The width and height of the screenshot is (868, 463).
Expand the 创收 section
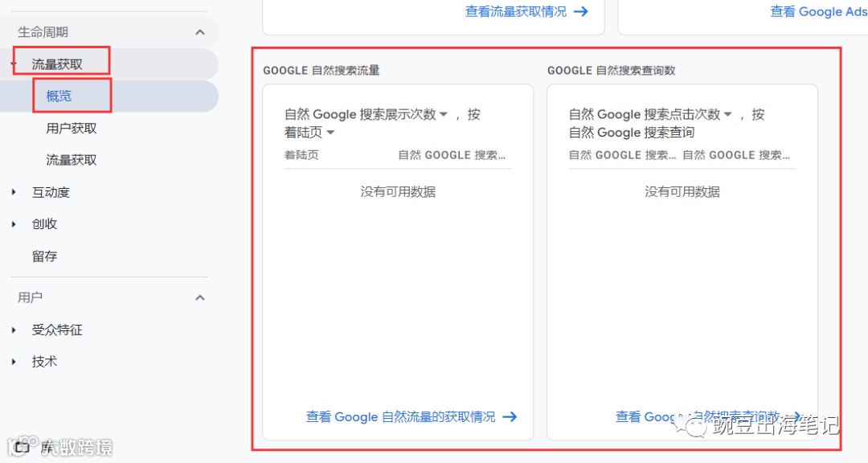[14, 224]
